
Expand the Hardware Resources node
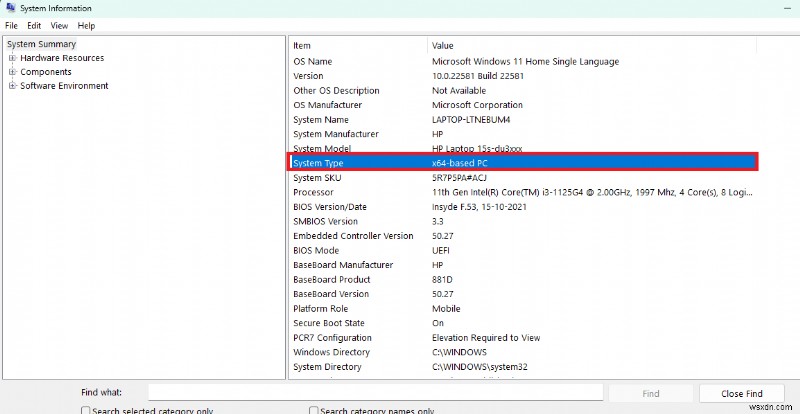point(13,58)
